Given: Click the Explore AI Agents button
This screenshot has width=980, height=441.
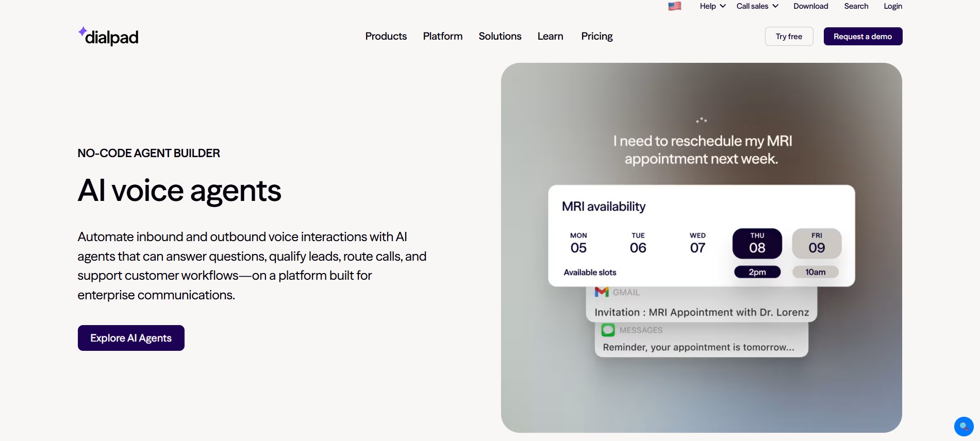Looking at the screenshot, I should pos(131,338).
